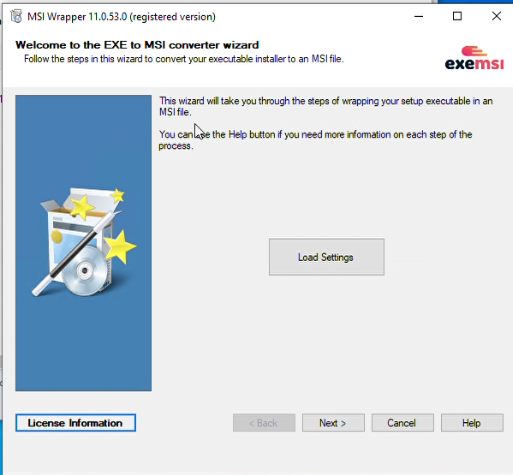This screenshot has height=475, width=513.
Task: Maximize the MSI Wrapper window
Action: [457, 16]
